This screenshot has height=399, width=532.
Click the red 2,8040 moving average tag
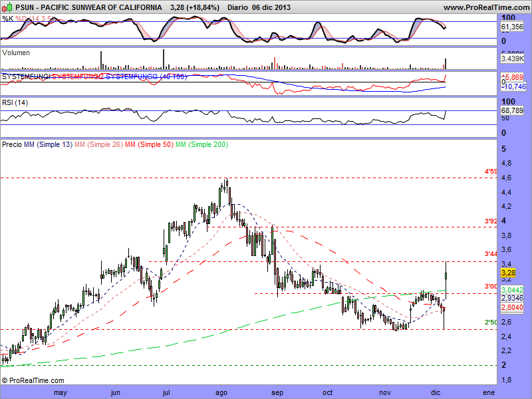(x=512, y=307)
